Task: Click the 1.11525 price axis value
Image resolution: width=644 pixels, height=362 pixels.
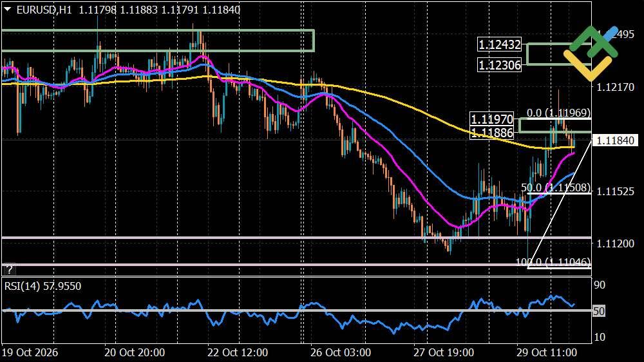Action: pos(615,191)
